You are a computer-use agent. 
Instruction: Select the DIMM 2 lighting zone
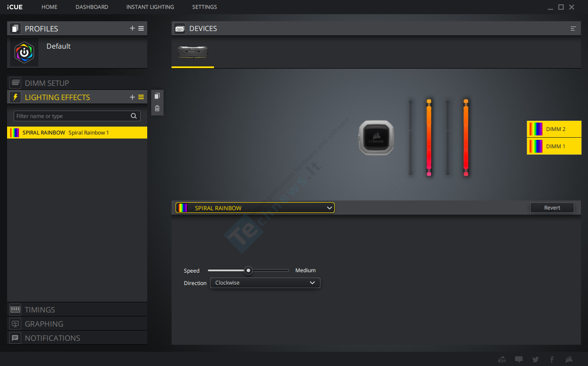click(554, 129)
